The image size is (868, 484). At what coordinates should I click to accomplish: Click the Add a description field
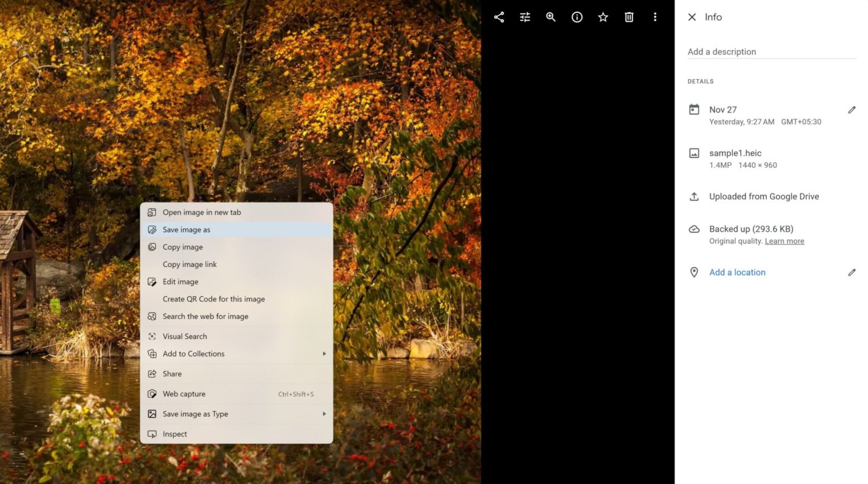pyautogui.click(x=735, y=51)
